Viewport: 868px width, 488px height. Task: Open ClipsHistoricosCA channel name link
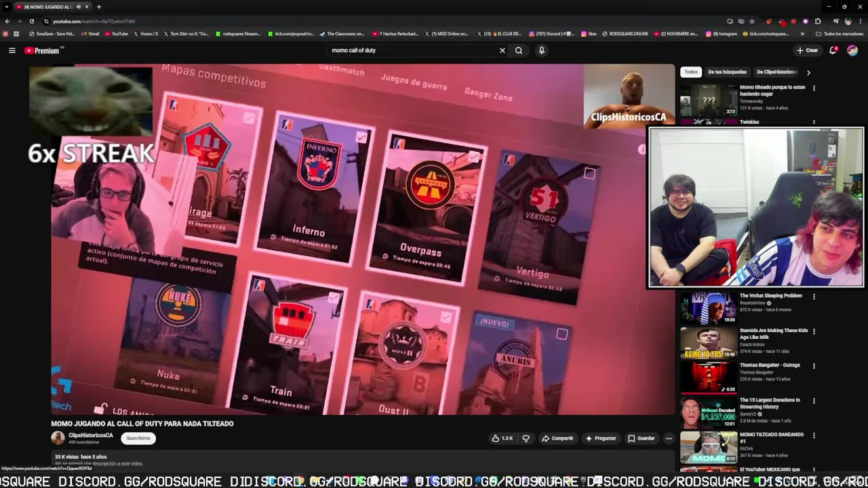[x=91, y=435]
